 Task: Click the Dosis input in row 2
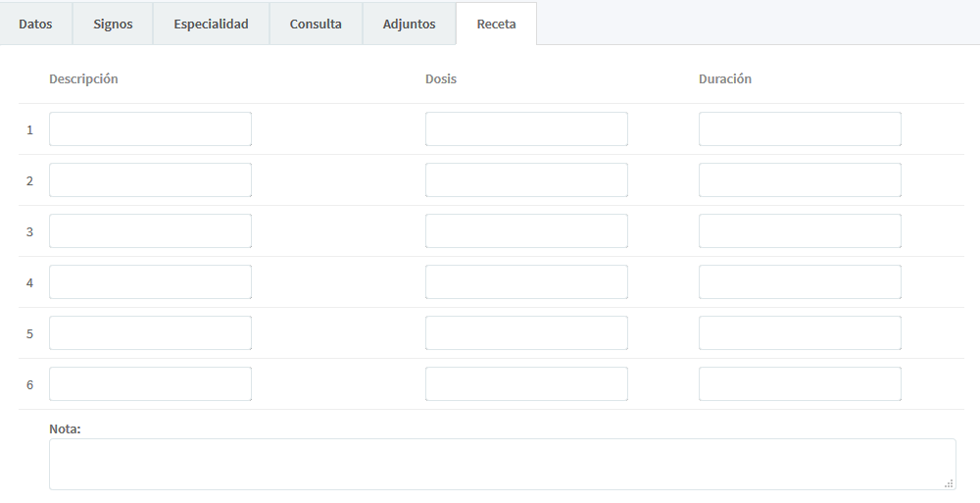[x=526, y=180]
